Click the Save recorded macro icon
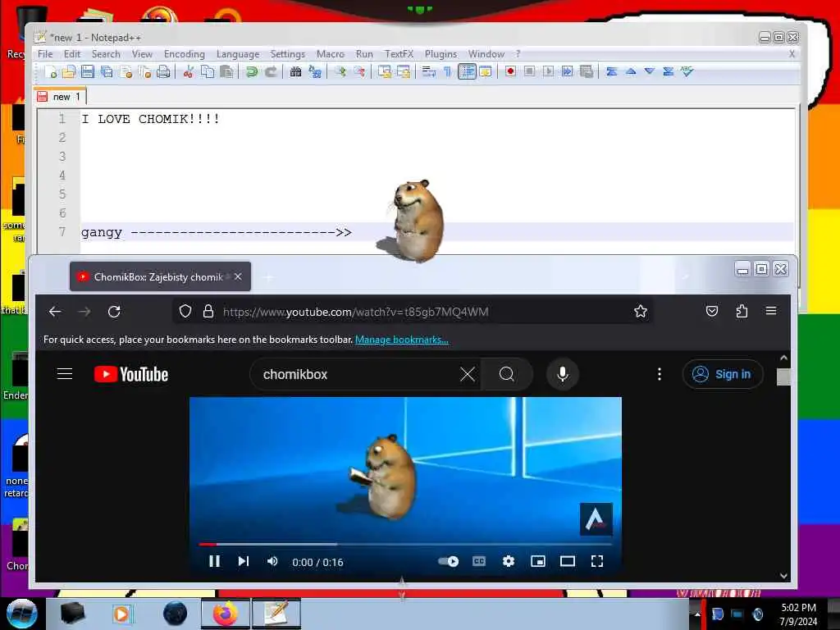Viewport: 840px width, 630px height. click(587, 71)
